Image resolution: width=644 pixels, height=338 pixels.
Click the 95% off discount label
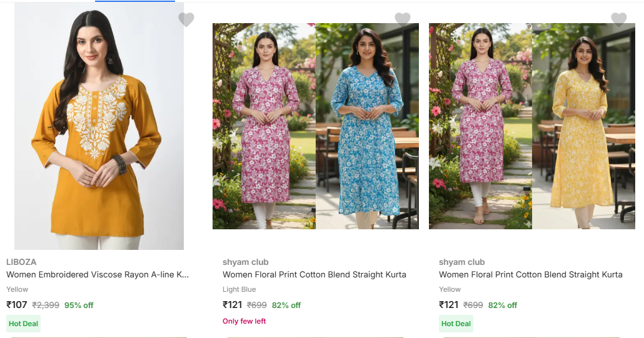point(79,306)
